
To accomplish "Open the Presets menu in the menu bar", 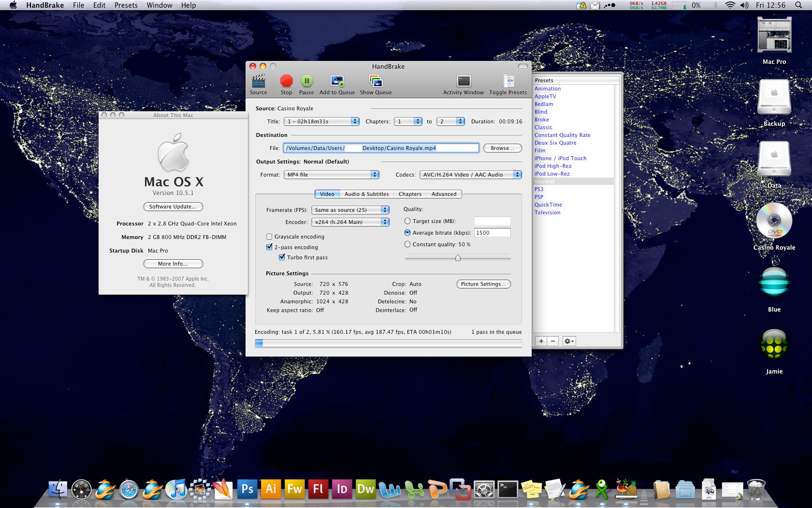I will pyautogui.click(x=126, y=5).
